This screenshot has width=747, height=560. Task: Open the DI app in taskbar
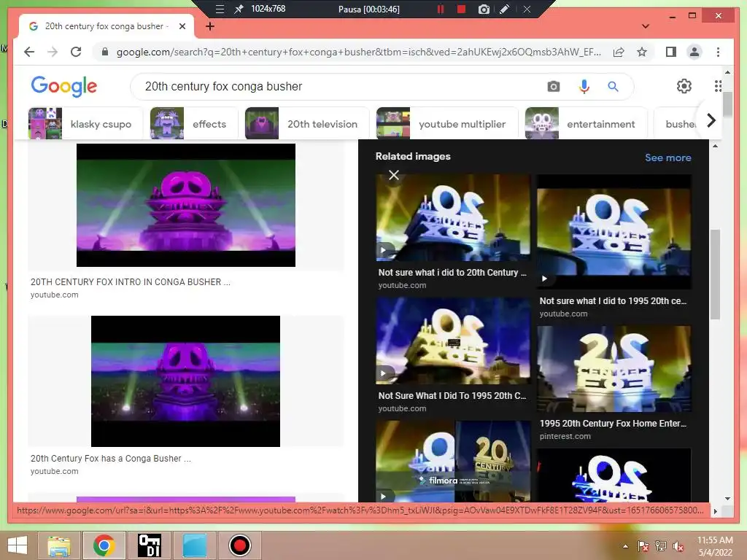click(149, 545)
